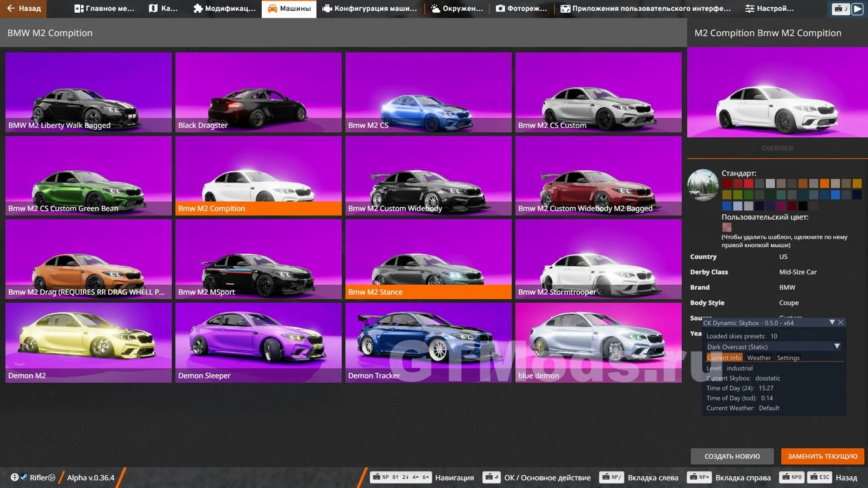This screenshot has height=488, width=868.
Task: Select the blue demon configuration
Action: 599,343
